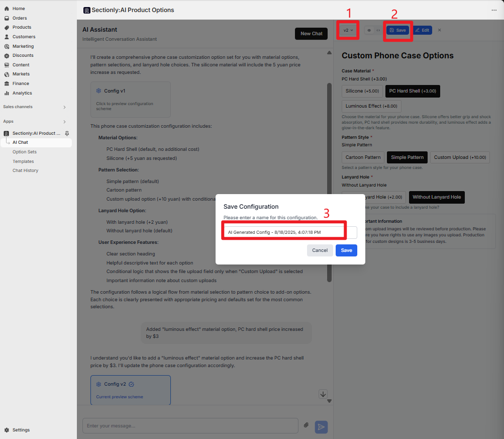Select the Silicone (+5.00) material option

click(362, 91)
